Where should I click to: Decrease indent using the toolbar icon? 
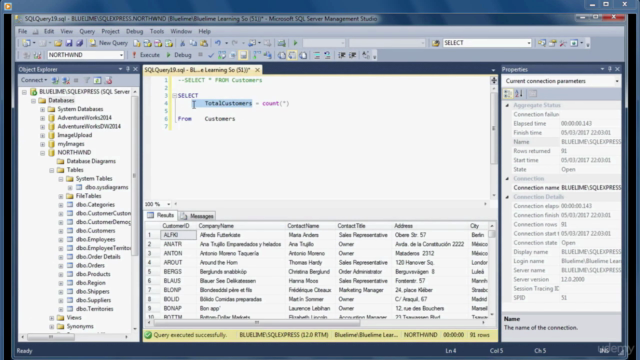pos(342,55)
